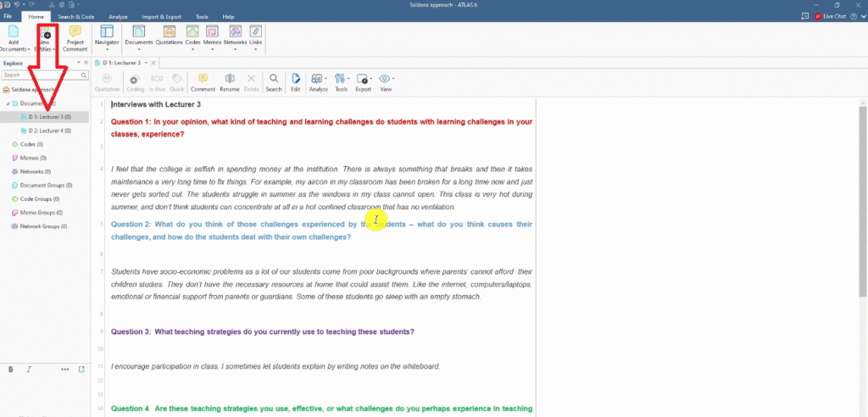This screenshot has height=417, width=868.
Task: Toggle italic in the comment editor
Action: [29, 370]
